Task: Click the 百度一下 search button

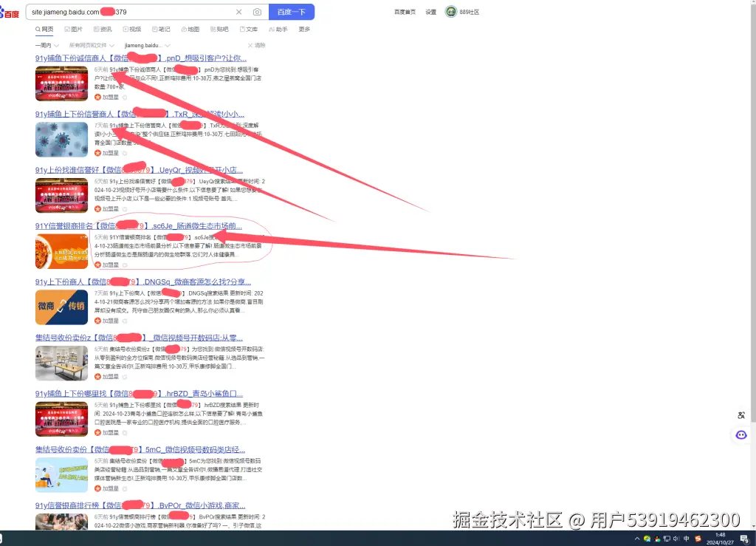Action: 292,12
